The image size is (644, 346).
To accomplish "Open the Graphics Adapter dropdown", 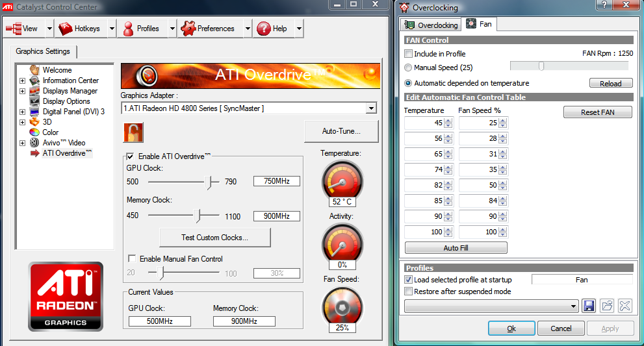I will pyautogui.click(x=371, y=108).
